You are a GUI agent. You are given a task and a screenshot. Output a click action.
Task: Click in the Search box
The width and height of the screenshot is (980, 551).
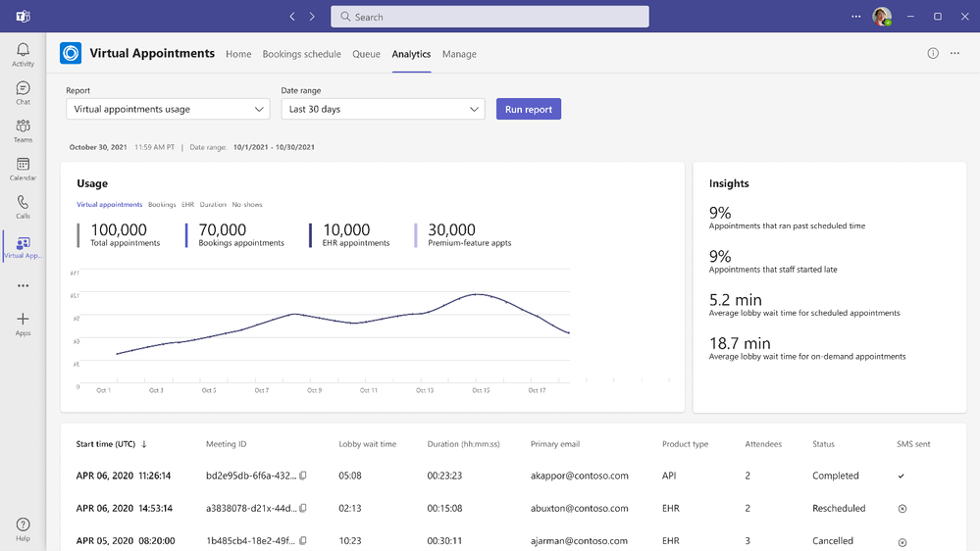(x=490, y=17)
